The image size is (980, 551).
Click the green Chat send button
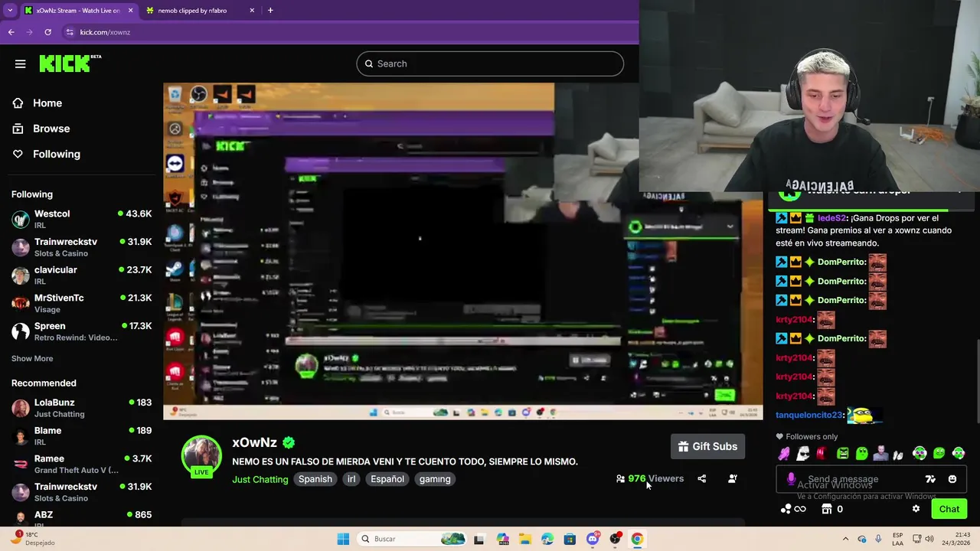[x=949, y=509]
